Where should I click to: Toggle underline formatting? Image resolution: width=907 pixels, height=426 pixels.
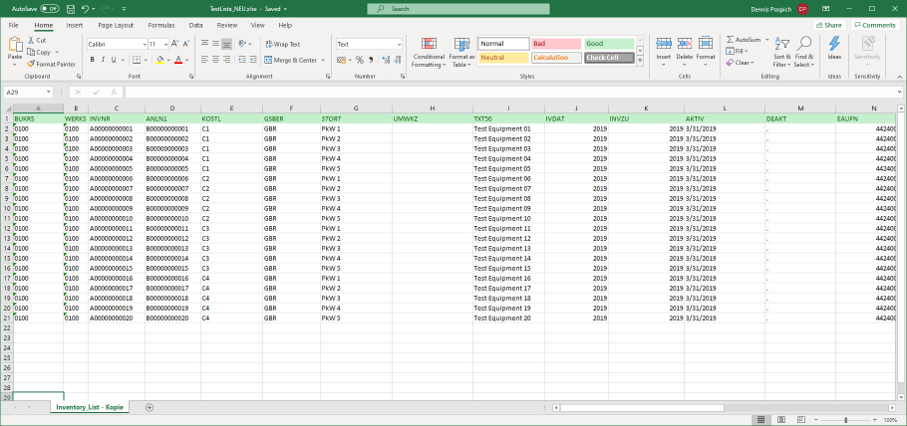[114, 60]
